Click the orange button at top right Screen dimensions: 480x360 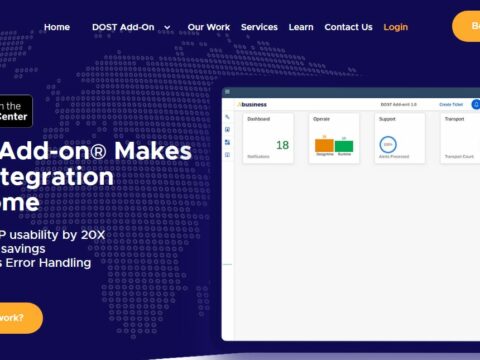coord(466,26)
